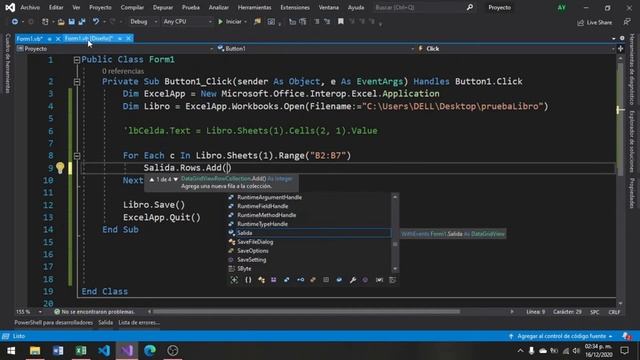Select Salida in IntelliSense list
This screenshot has height=360, width=640.
click(309, 233)
